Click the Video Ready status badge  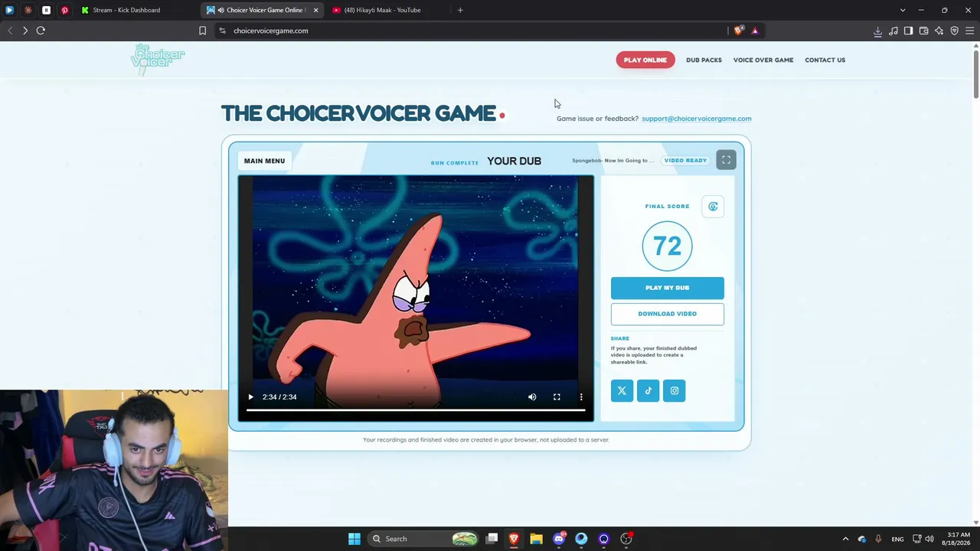coord(685,161)
